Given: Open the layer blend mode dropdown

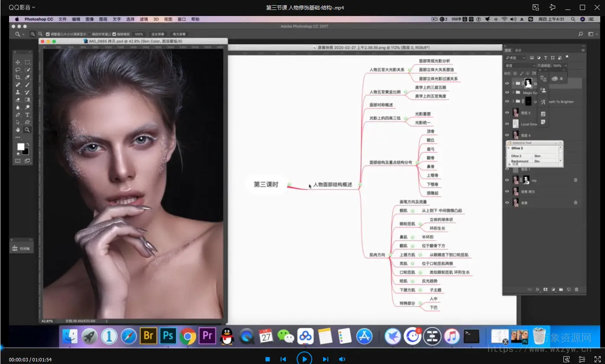Looking at the screenshot, I should (x=520, y=66).
